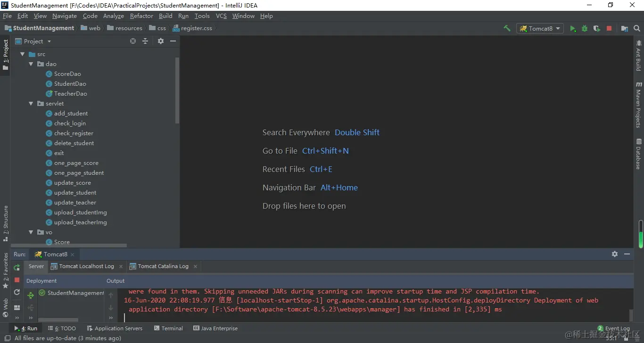Click the Deploy All green icon
This screenshot has height=343, width=644.
click(31, 295)
